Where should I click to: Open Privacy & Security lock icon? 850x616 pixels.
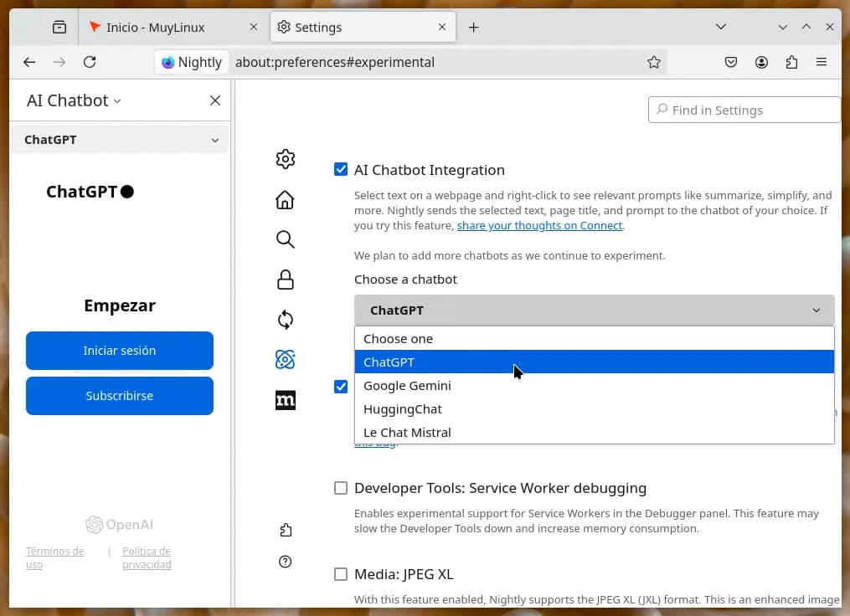point(285,280)
